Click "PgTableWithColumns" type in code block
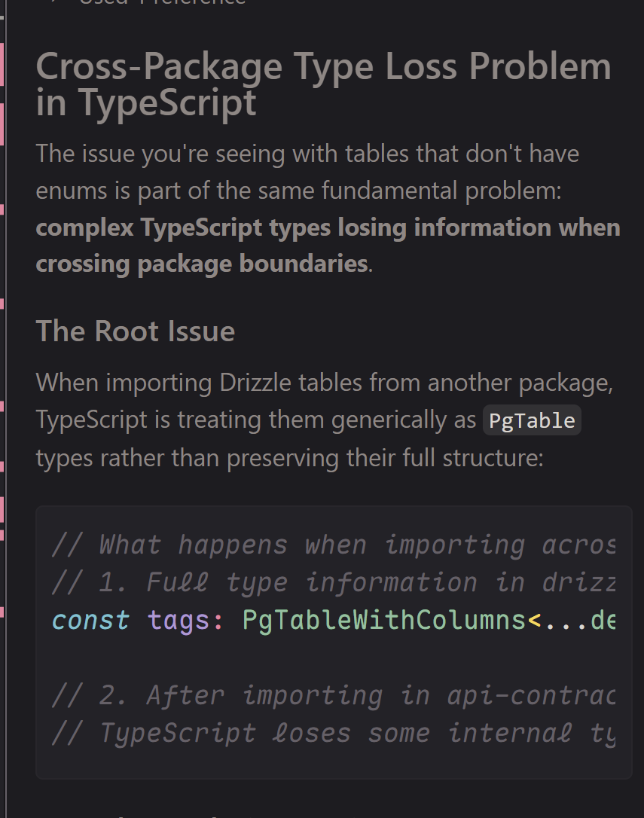The height and width of the screenshot is (818, 644). [384, 621]
